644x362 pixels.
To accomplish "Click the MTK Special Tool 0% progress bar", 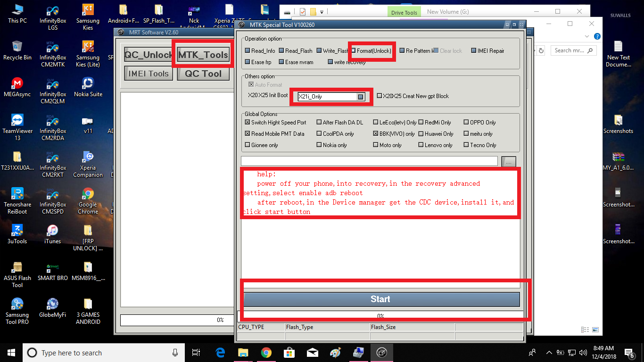I will point(380,316).
